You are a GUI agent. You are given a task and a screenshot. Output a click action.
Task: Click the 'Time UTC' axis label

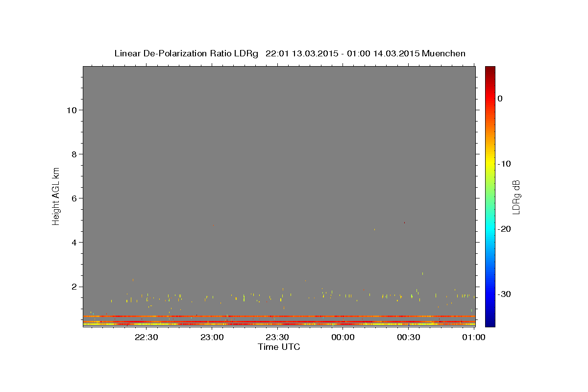point(279,347)
